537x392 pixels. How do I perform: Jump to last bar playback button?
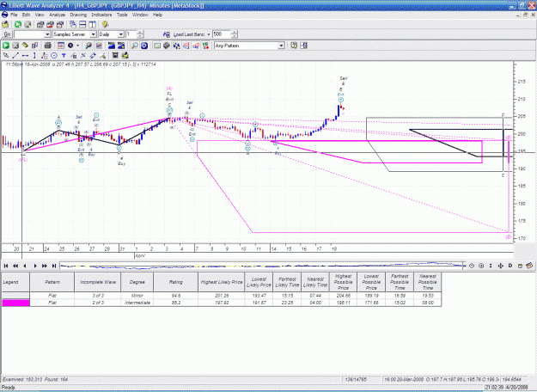pyautogui.click(x=54, y=266)
